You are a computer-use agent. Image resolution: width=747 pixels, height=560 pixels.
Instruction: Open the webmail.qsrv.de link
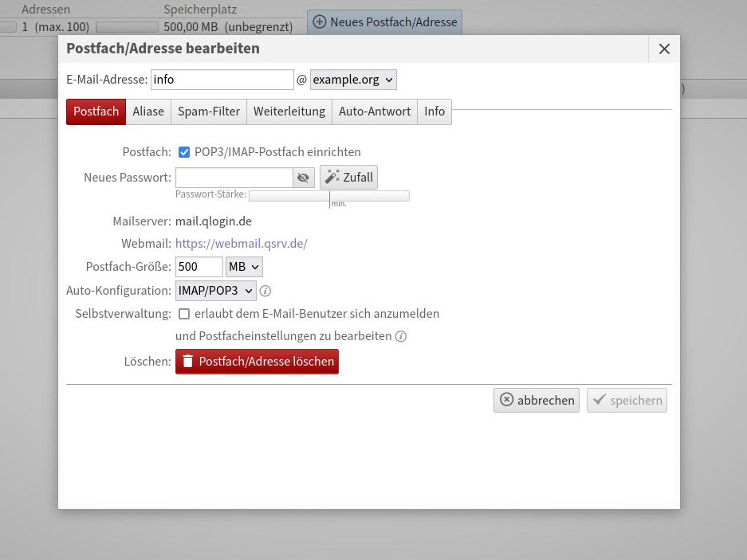(241, 244)
